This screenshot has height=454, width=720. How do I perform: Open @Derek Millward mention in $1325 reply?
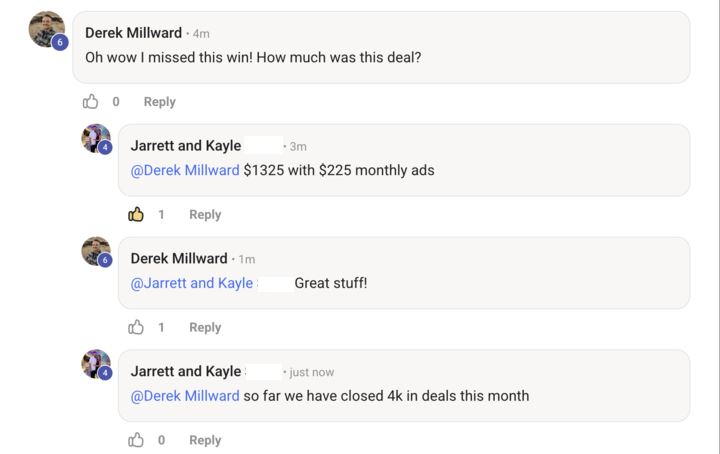click(185, 170)
